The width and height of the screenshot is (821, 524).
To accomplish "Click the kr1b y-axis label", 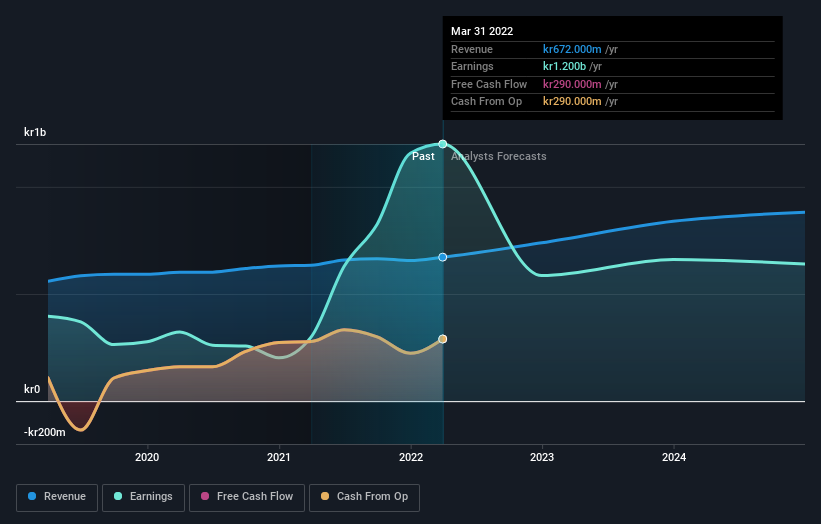I will point(35,132).
